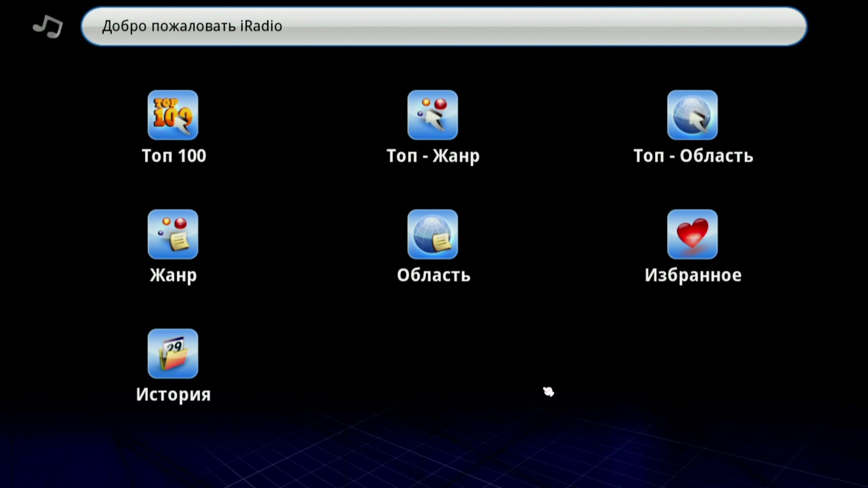Click the word iRadio in the header
The image size is (868, 488).
[x=261, y=26]
